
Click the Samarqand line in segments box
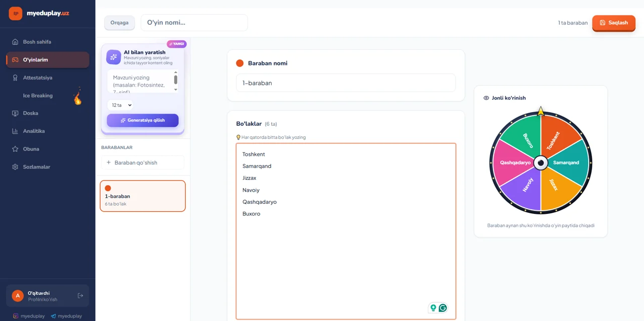click(257, 166)
